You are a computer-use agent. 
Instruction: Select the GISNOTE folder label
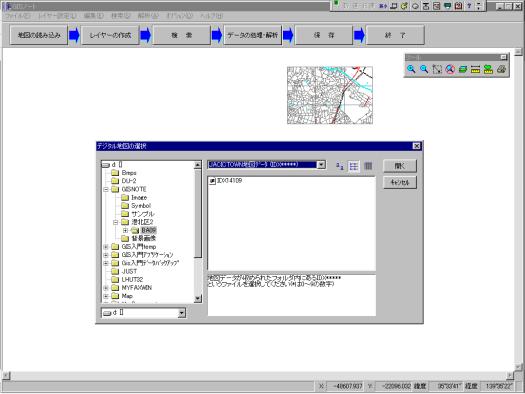[134, 189]
